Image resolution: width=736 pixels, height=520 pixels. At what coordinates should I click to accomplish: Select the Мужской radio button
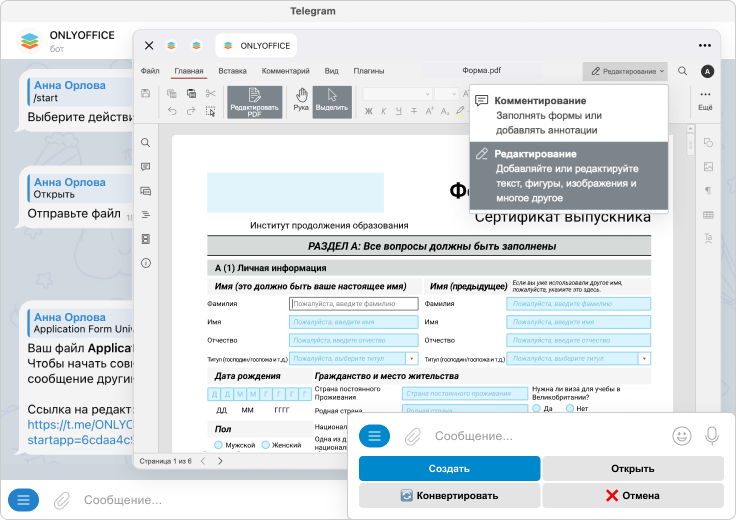(218, 444)
